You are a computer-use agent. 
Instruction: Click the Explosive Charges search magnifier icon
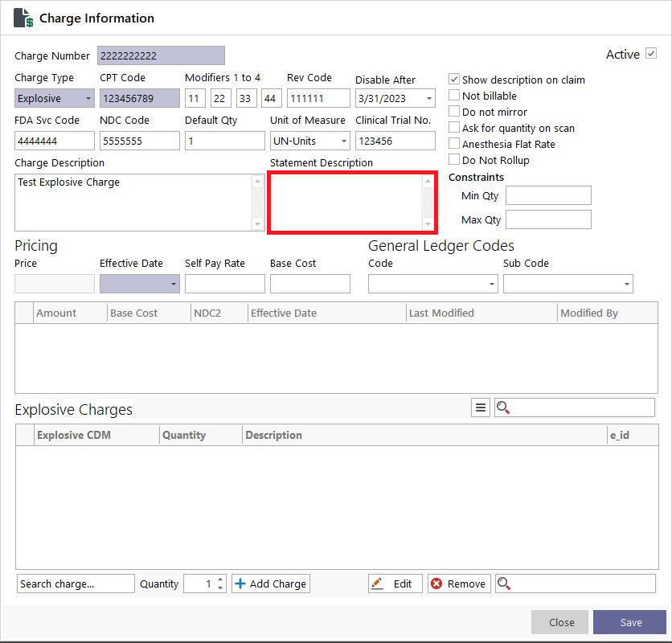click(x=502, y=408)
